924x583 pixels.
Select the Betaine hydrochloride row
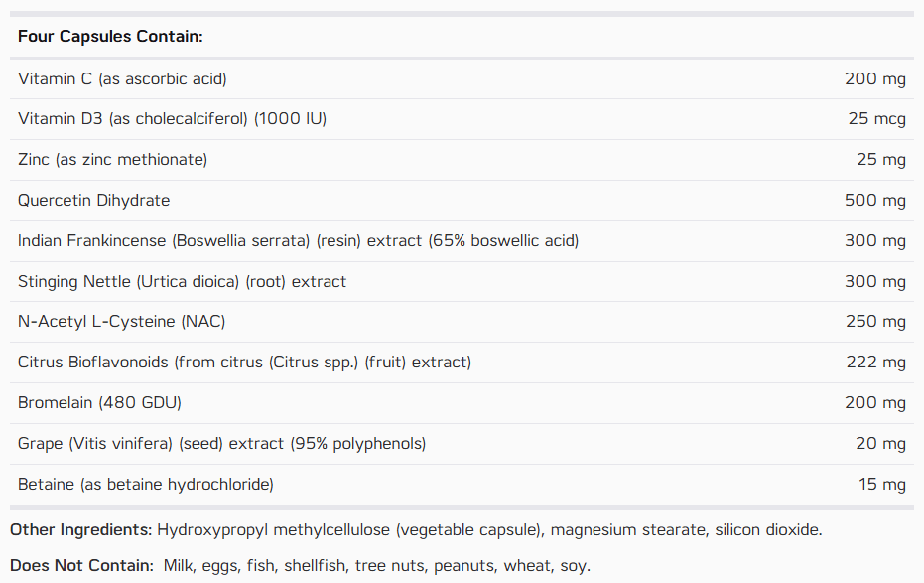(462, 485)
